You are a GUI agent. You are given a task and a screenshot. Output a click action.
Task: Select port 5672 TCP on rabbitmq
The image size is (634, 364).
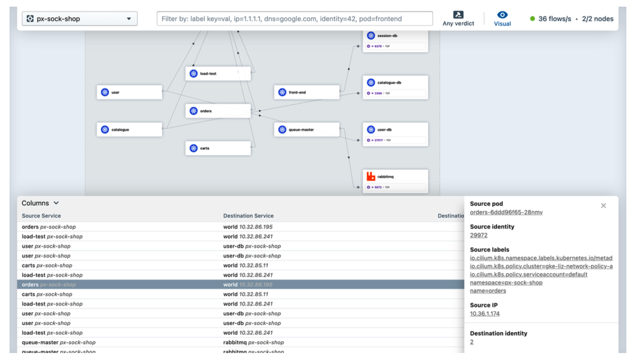[x=395, y=187]
